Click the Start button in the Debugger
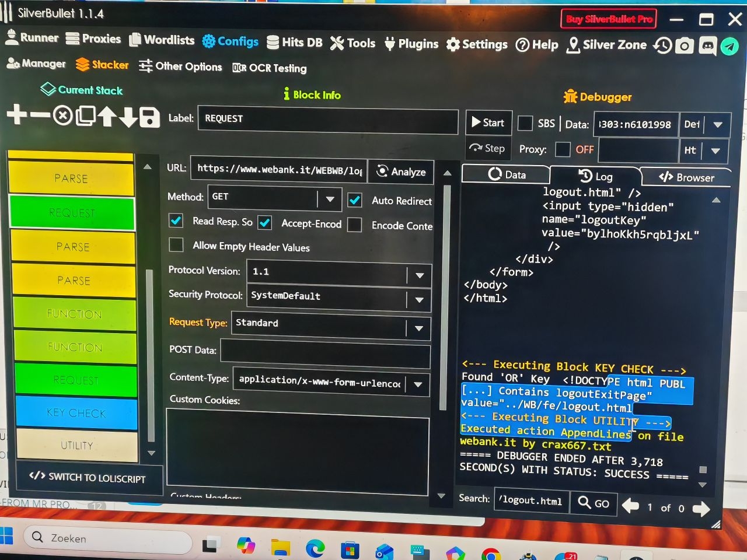 click(x=488, y=123)
